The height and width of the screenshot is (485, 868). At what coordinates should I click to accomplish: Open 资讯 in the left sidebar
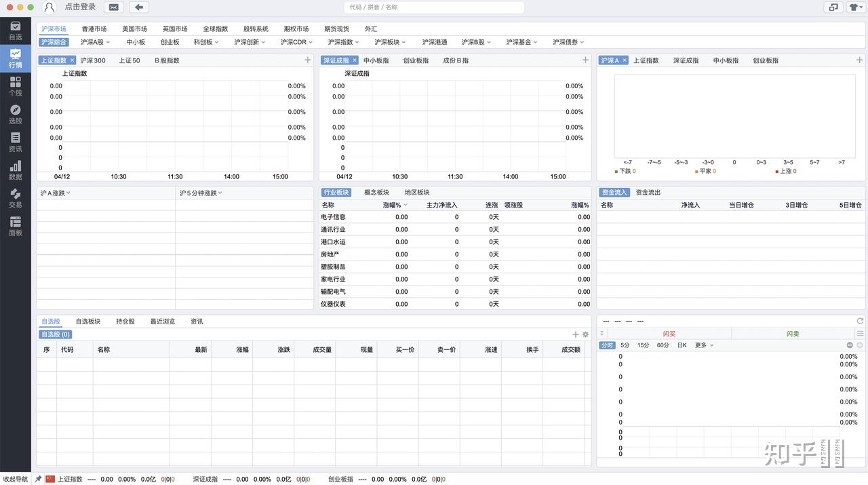coord(15,142)
